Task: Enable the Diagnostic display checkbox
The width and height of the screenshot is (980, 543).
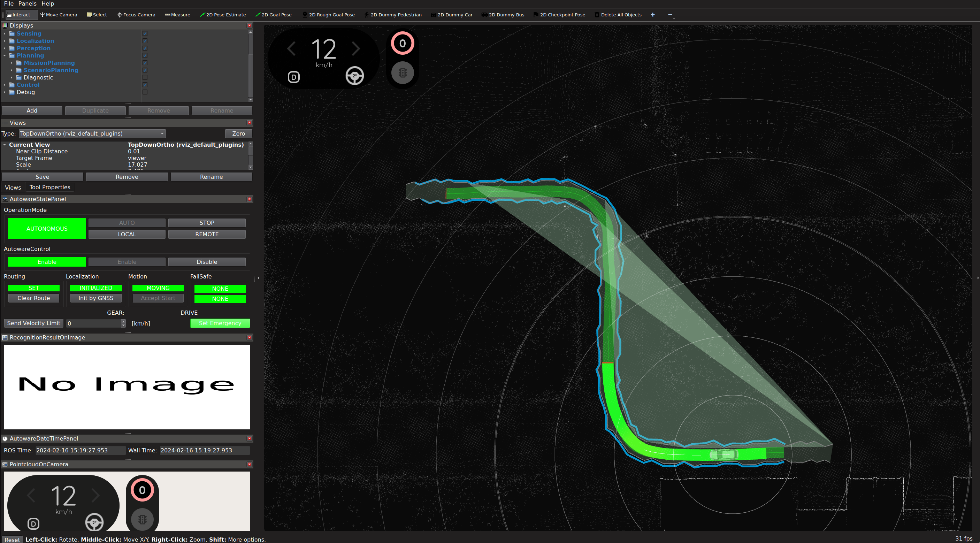Action: [145, 78]
